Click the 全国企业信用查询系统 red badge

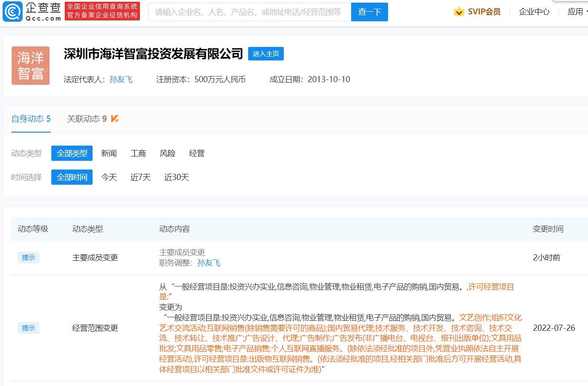click(x=102, y=11)
